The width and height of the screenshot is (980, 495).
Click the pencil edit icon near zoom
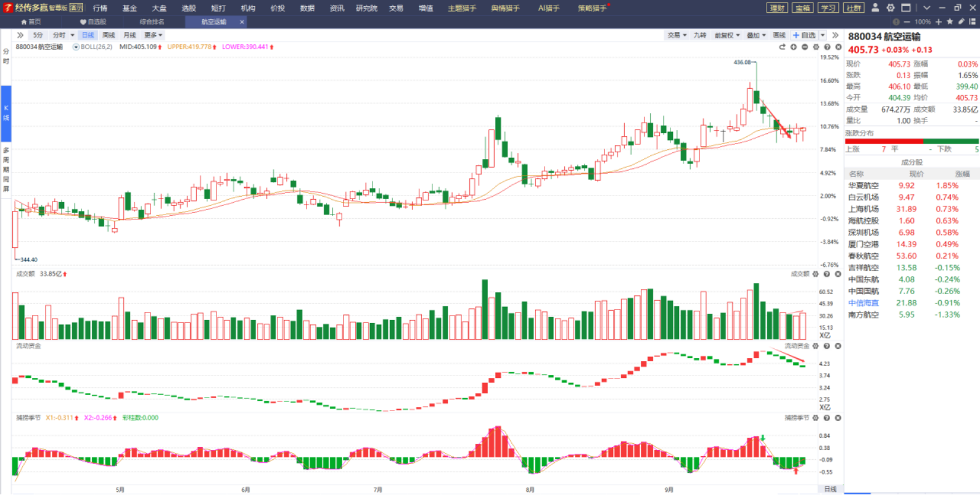tap(961, 22)
